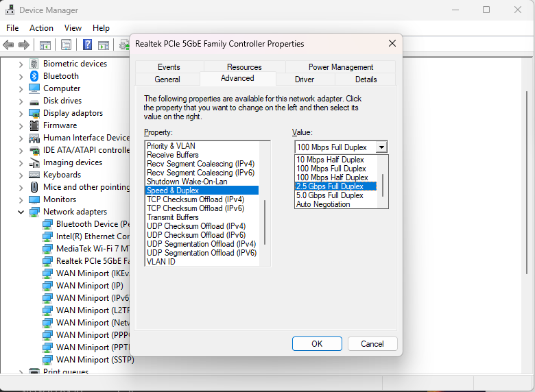The width and height of the screenshot is (535, 392).
Task: Expand the Disk drives node
Action: click(21, 101)
